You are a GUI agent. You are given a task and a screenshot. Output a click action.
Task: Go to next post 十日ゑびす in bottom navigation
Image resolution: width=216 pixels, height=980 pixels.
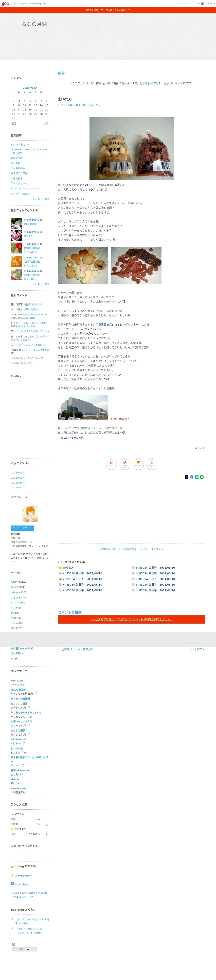click(195, 649)
